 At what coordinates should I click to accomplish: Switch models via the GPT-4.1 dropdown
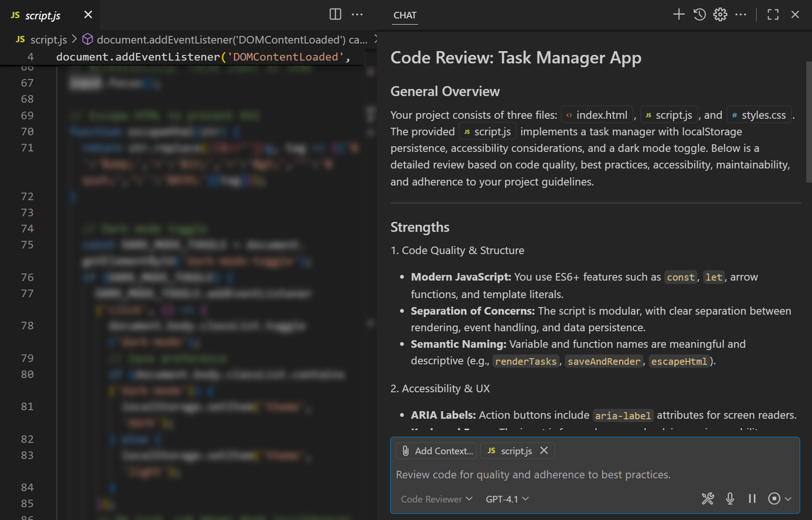click(506, 499)
